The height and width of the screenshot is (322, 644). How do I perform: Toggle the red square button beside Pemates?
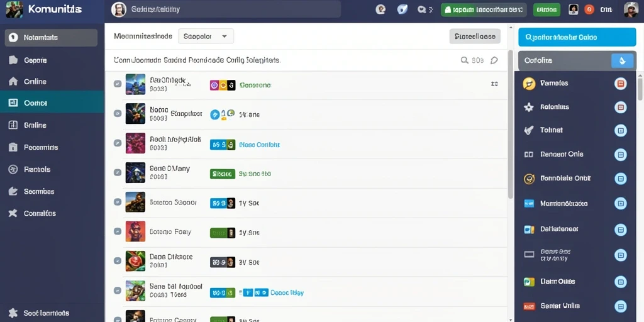621,84
